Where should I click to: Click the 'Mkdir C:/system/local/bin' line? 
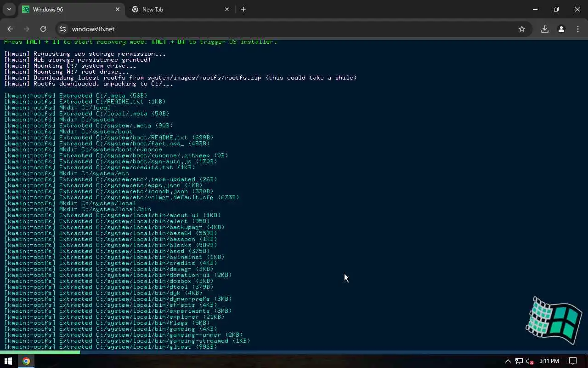pos(78,209)
